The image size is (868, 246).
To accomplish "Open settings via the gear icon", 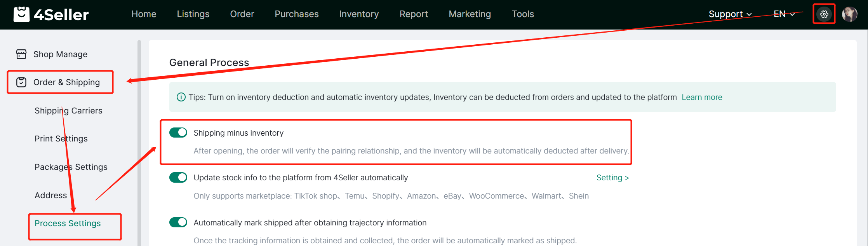I will (x=824, y=14).
